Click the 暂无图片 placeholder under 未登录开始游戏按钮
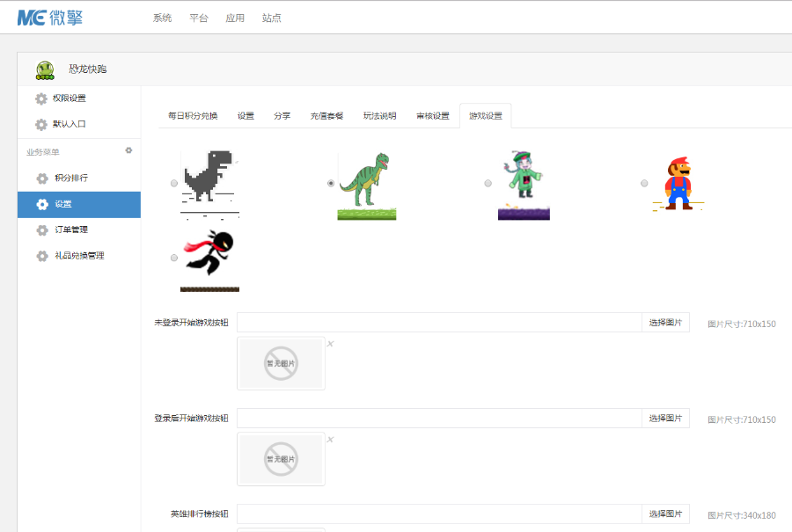Viewport: 792px width, 532px height. tap(280, 363)
